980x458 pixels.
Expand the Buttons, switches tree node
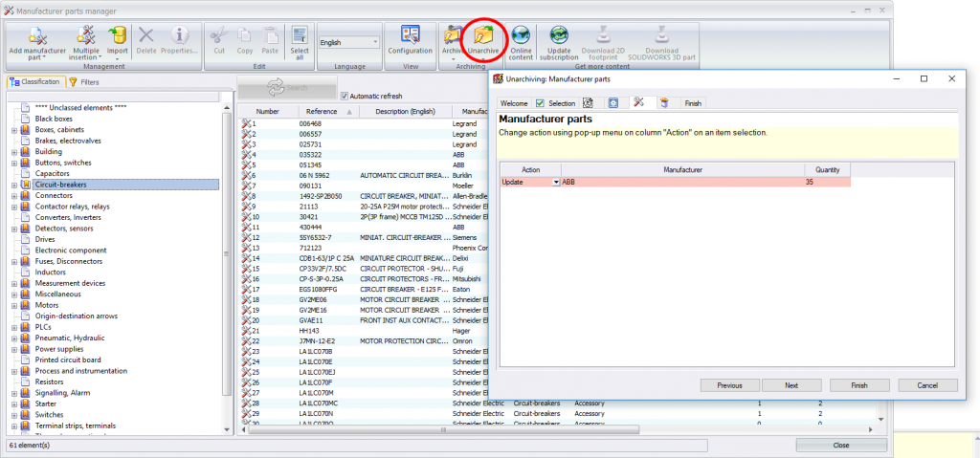click(13, 164)
